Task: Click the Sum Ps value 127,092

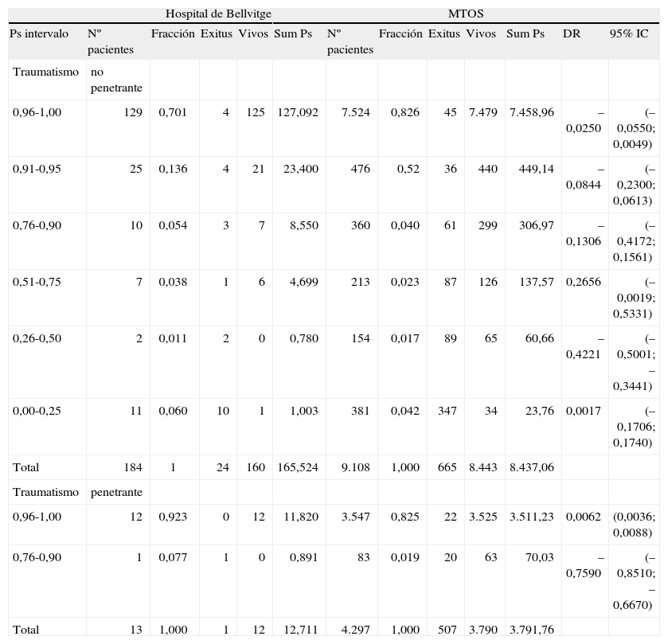Action: (x=297, y=112)
